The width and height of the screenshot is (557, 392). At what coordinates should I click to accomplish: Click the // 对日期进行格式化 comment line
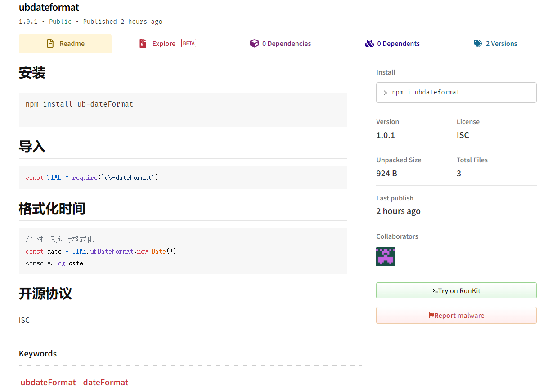coord(60,239)
